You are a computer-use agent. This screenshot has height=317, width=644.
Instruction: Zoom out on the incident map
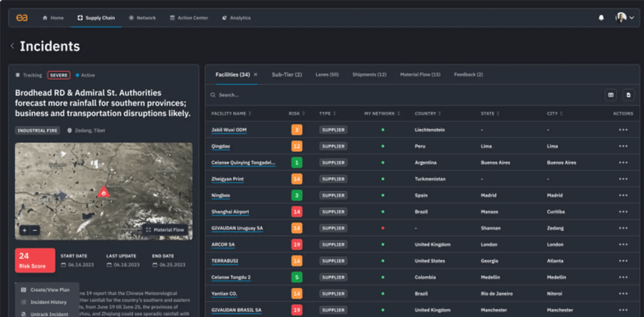point(35,230)
